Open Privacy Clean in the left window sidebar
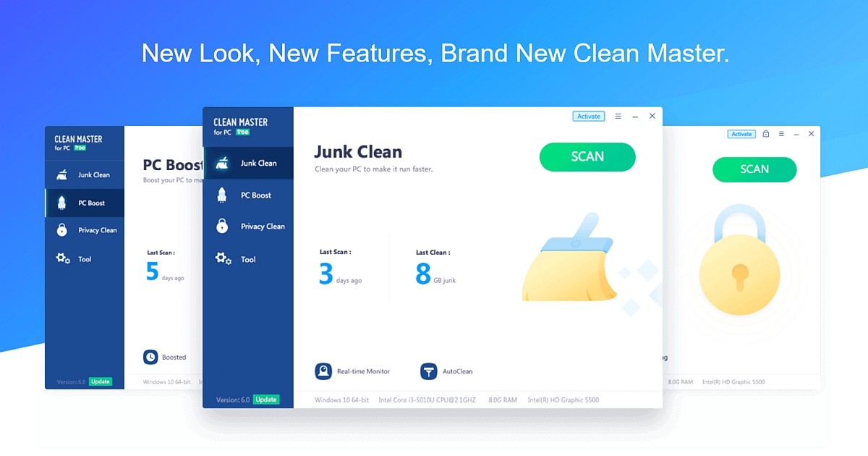The image size is (868, 456). 85,230
